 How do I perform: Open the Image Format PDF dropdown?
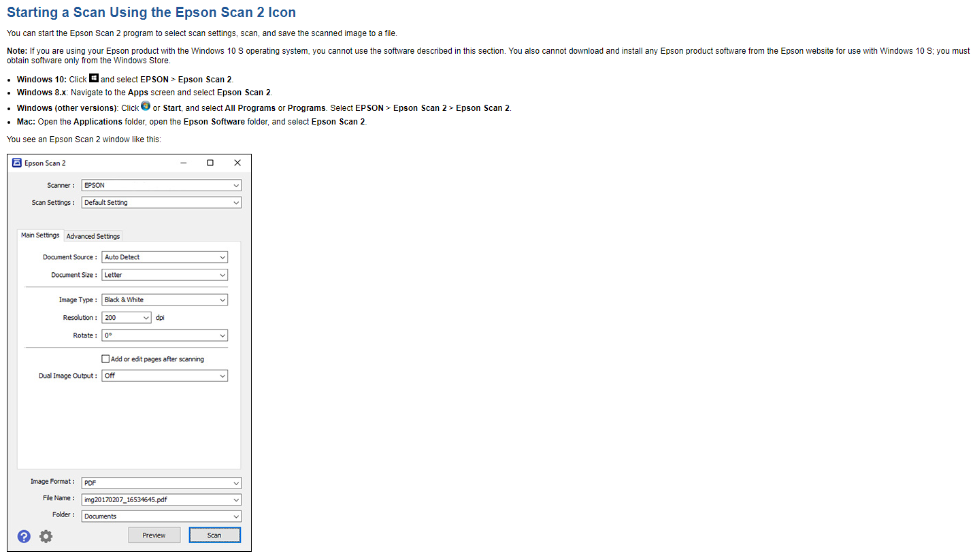click(x=161, y=482)
